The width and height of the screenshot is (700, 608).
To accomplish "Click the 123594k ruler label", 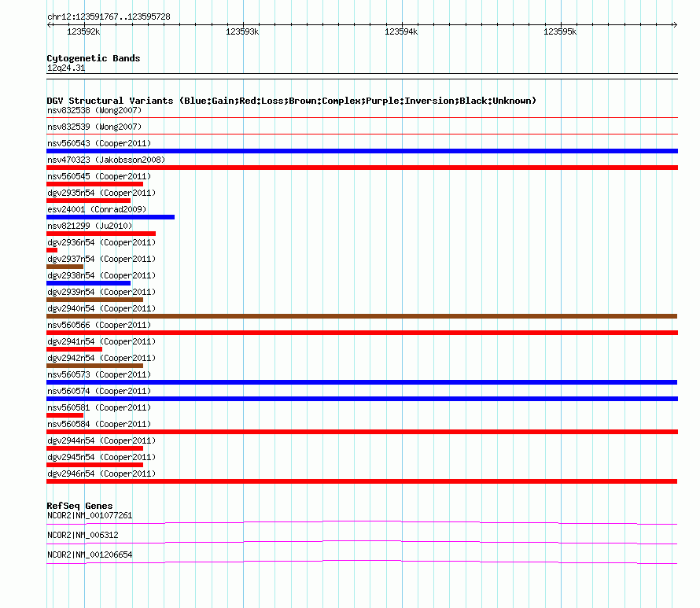I will point(401,31).
